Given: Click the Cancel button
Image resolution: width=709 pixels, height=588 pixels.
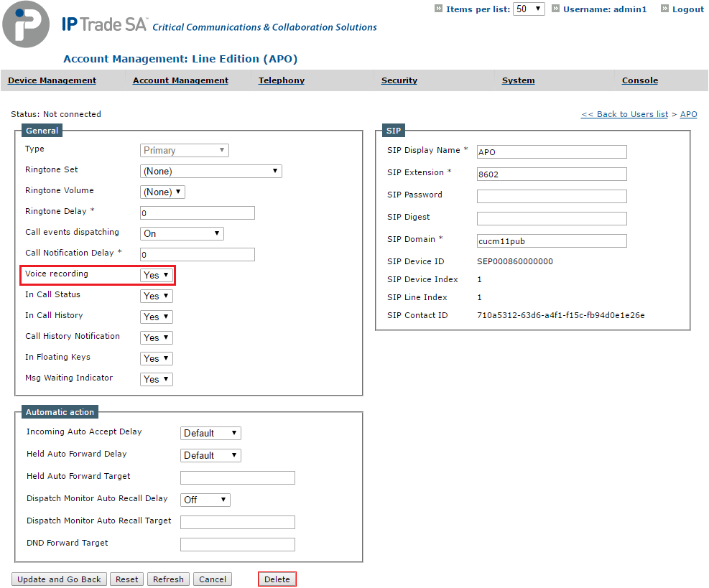Looking at the screenshot, I should click(213, 579).
